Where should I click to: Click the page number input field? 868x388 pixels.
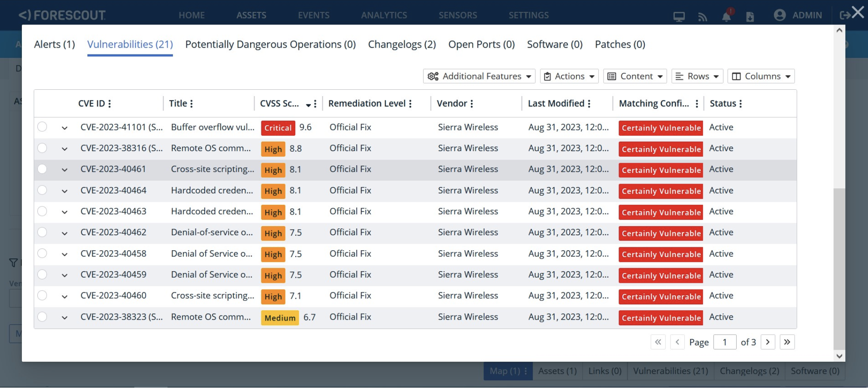[x=725, y=342]
